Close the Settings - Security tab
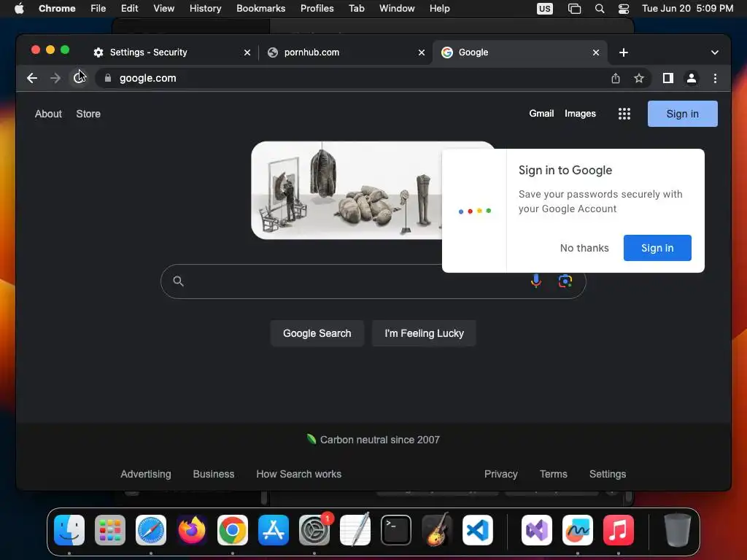This screenshot has height=560, width=747. click(247, 52)
